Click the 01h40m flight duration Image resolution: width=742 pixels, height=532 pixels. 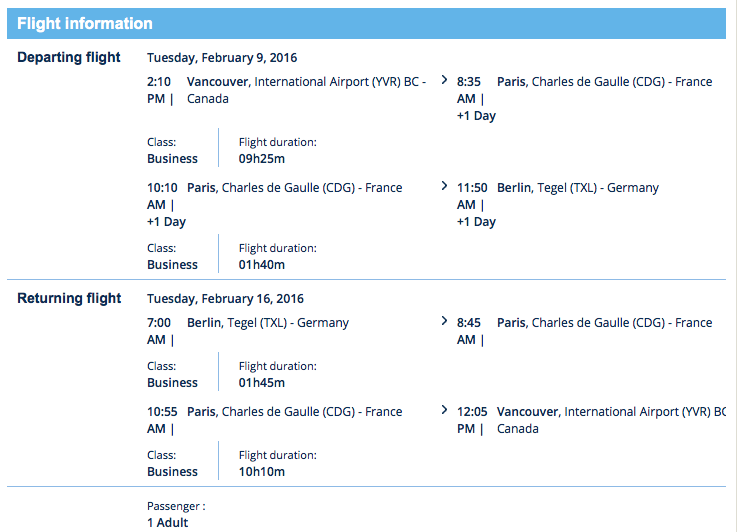point(262,264)
